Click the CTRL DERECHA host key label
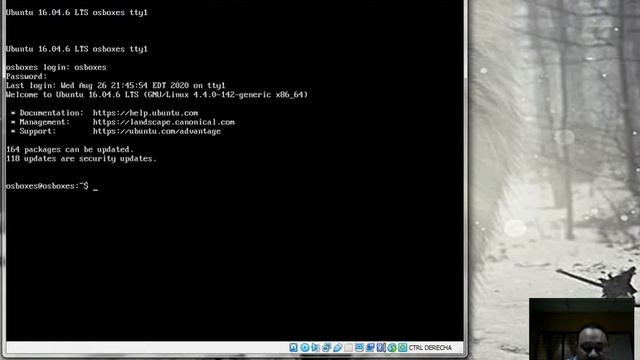Image resolution: width=640 pixels, height=360 pixels. [430, 348]
